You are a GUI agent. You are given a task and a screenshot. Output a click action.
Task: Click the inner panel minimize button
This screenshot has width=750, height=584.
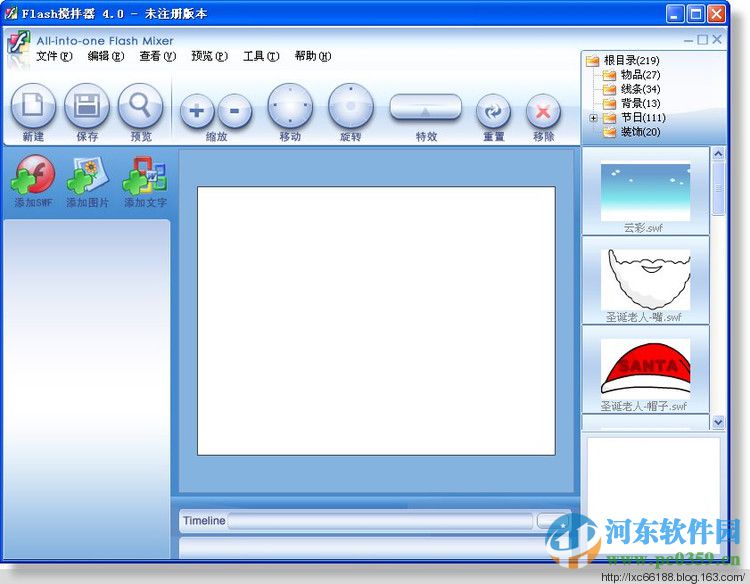click(x=688, y=40)
